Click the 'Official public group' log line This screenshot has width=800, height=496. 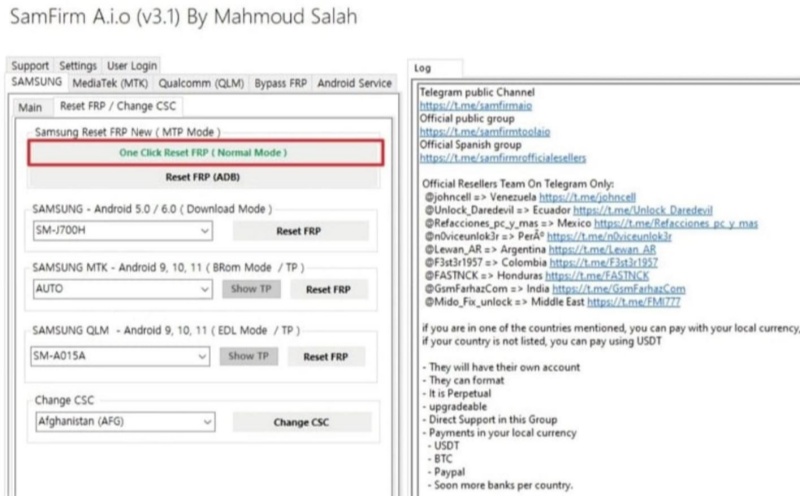coord(467,118)
